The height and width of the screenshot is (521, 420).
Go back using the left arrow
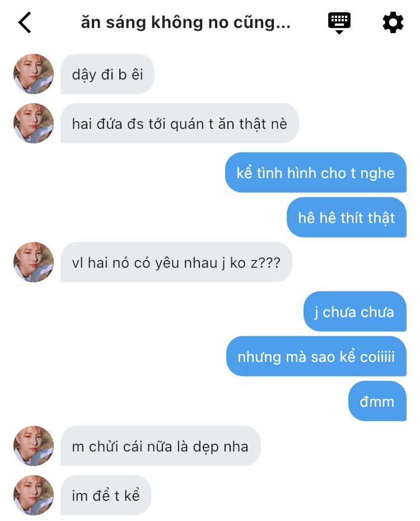pos(25,22)
